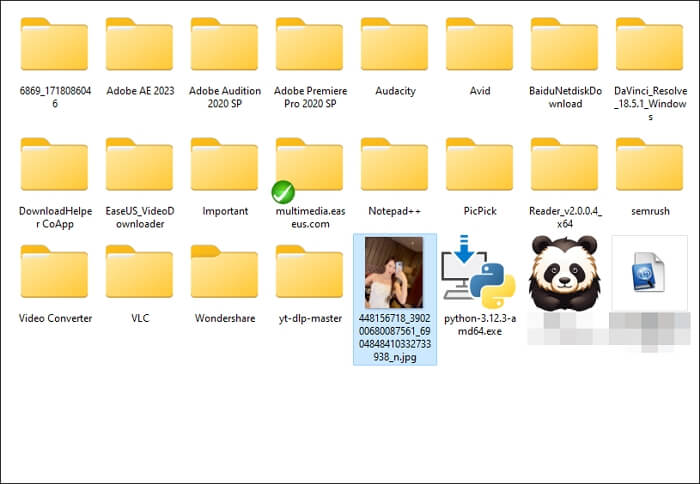Click the multimedia.easeus.com folder with green checkmark
700x484 pixels.
(309, 166)
